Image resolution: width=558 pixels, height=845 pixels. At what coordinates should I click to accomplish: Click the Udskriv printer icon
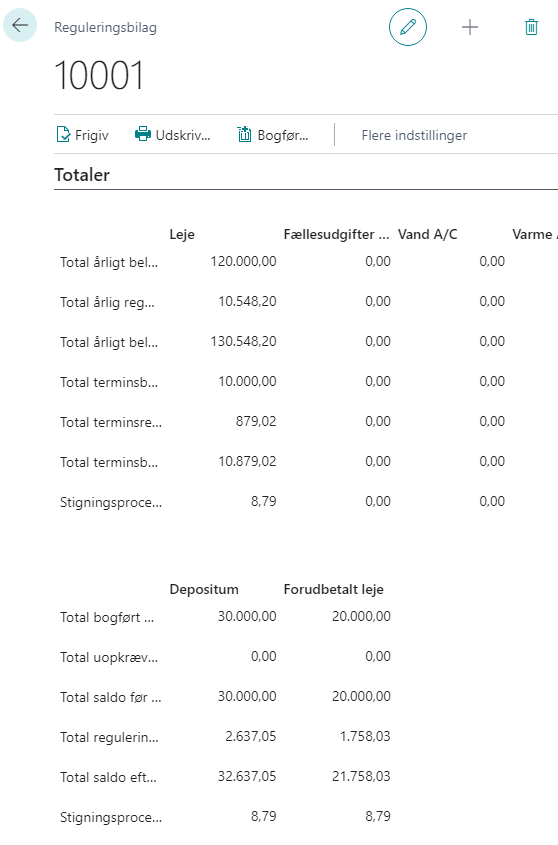pos(142,134)
